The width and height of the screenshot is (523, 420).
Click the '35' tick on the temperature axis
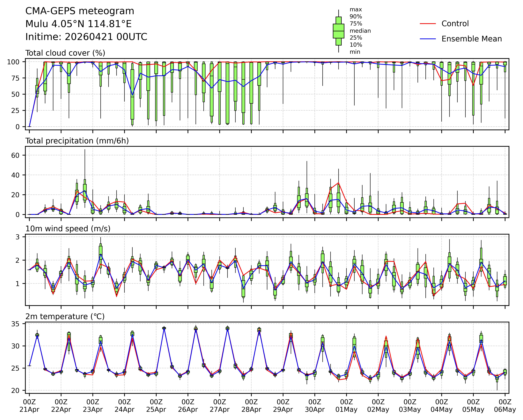(15, 324)
